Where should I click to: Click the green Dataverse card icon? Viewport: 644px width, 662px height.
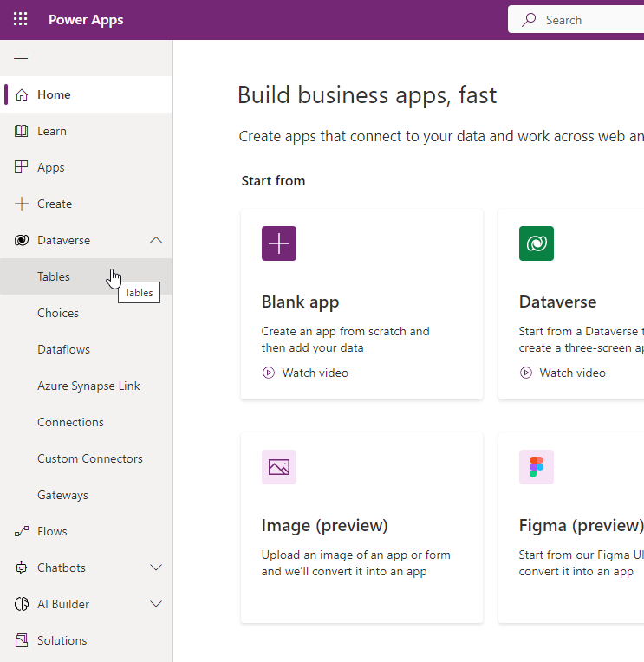(x=537, y=243)
